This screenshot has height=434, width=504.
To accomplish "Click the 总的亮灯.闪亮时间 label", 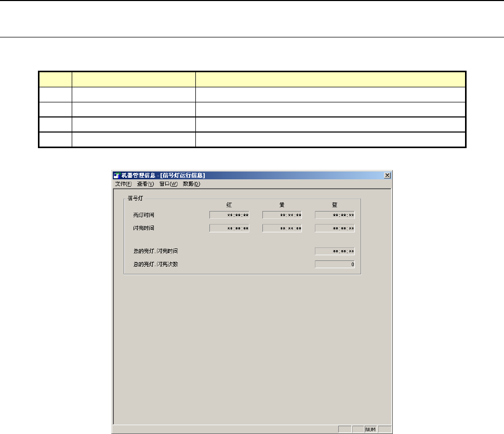I will (x=155, y=251).
